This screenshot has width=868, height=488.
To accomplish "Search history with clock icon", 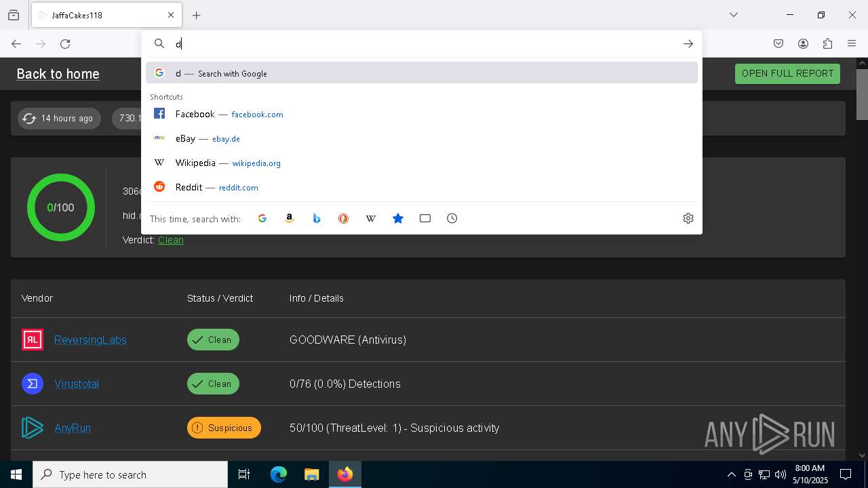I will (x=452, y=218).
